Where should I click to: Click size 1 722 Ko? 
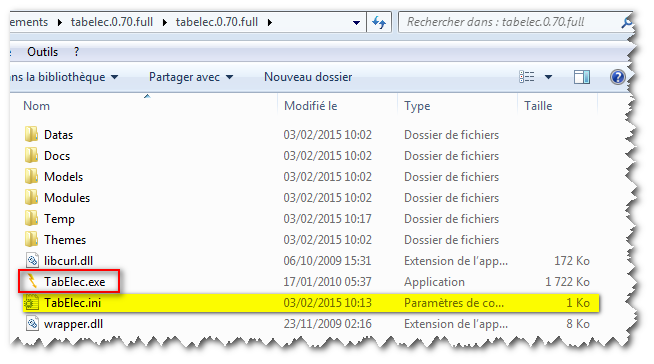[567, 282]
